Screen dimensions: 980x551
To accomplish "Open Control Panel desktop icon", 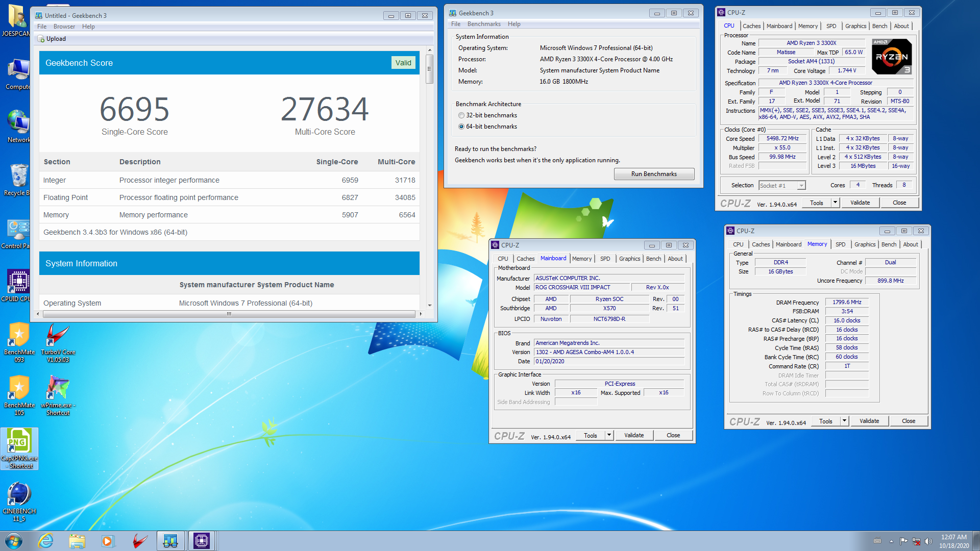I will (x=18, y=233).
